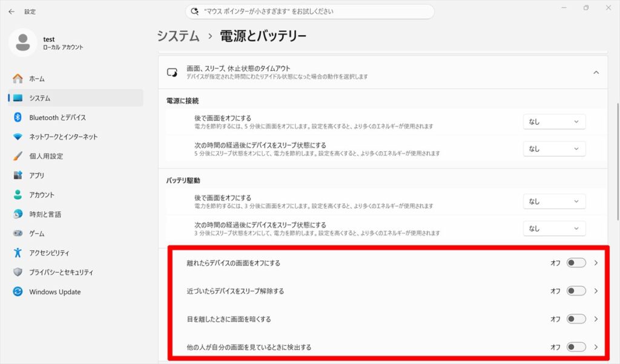620x364 pixels.
Task: Click the アクセシビリティ figure icon
Action: point(18,253)
